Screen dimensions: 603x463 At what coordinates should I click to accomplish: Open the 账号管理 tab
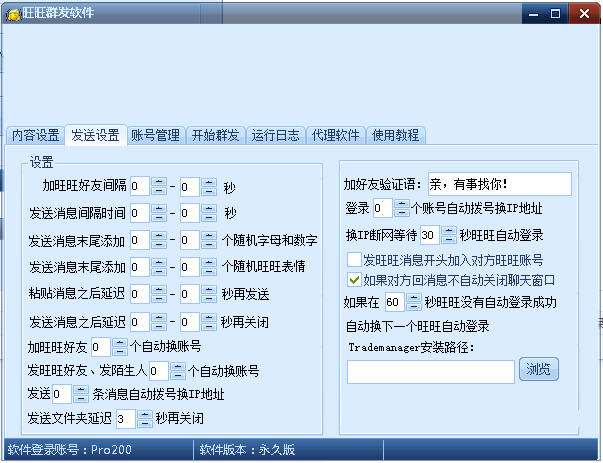pos(155,135)
